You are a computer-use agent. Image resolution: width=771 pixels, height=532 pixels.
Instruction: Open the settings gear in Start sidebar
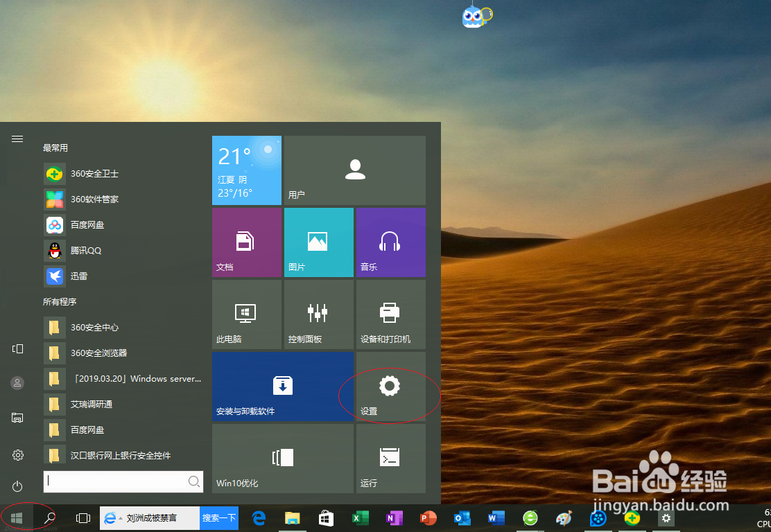click(17, 455)
